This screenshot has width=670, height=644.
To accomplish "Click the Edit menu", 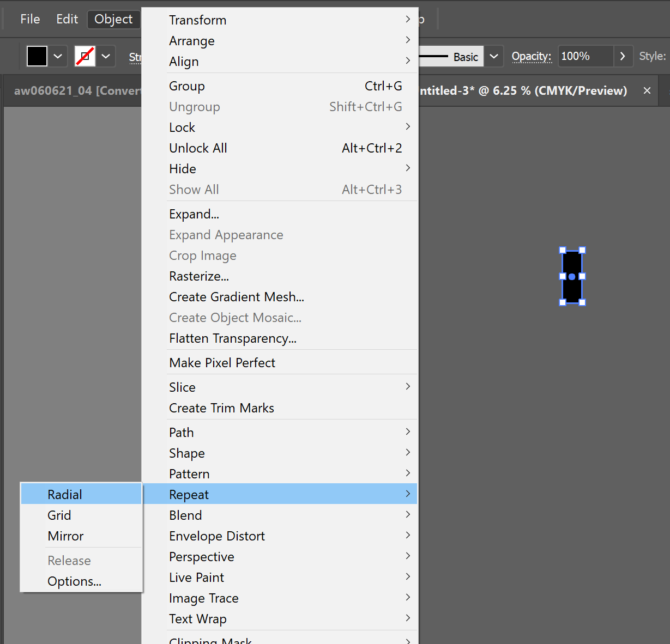I will [x=67, y=19].
